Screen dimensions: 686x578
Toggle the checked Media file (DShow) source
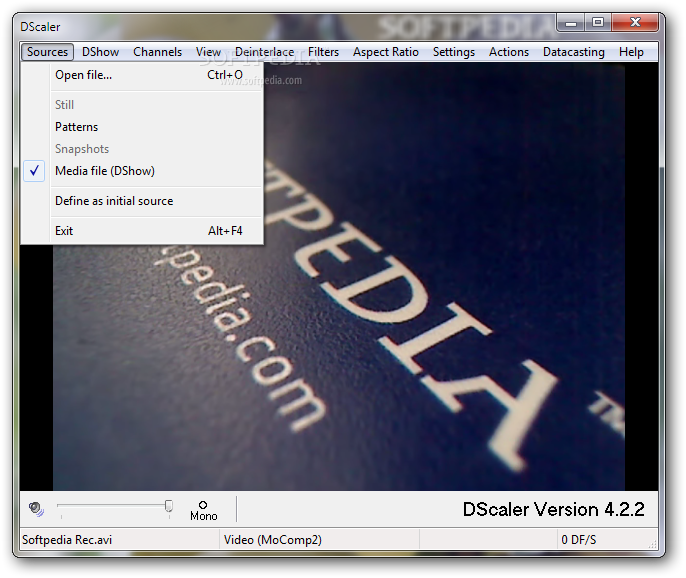tap(142, 171)
